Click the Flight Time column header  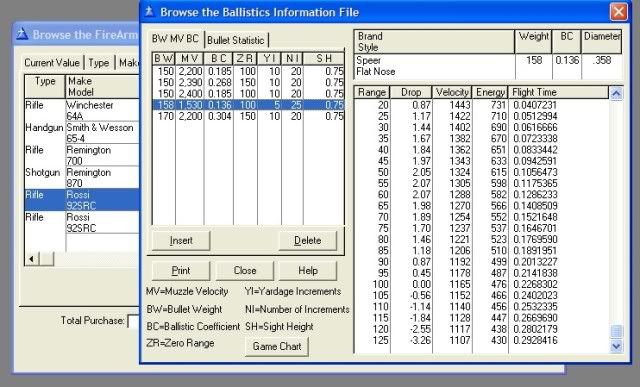click(x=558, y=92)
